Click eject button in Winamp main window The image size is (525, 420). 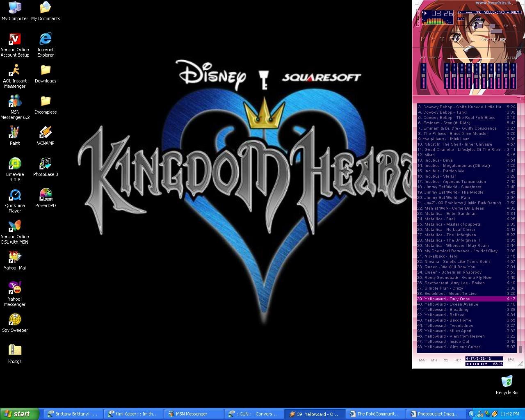tap(472, 40)
